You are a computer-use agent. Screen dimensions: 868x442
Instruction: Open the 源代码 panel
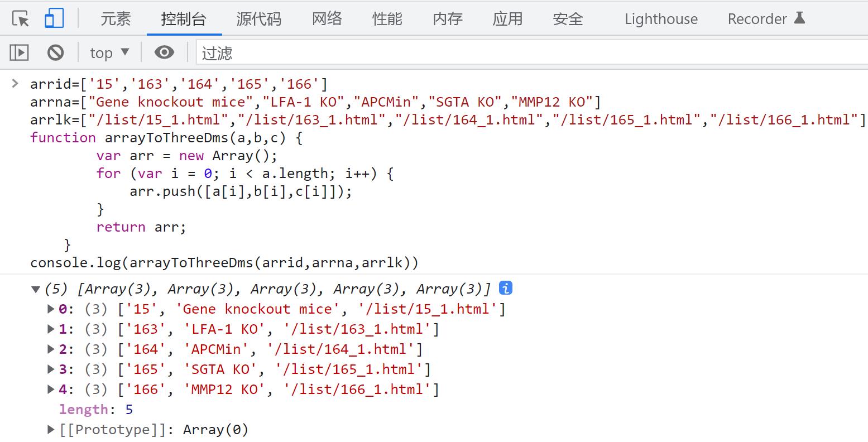(258, 18)
